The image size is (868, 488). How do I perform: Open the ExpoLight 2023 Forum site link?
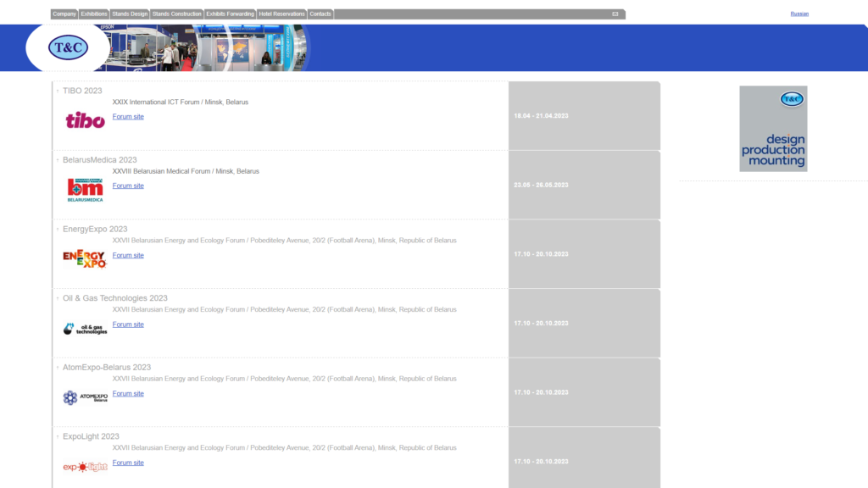128,463
